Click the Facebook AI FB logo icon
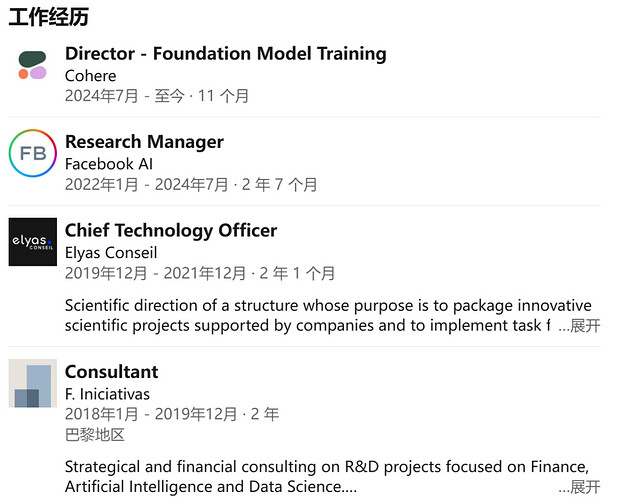The image size is (621, 500). click(x=32, y=153)
